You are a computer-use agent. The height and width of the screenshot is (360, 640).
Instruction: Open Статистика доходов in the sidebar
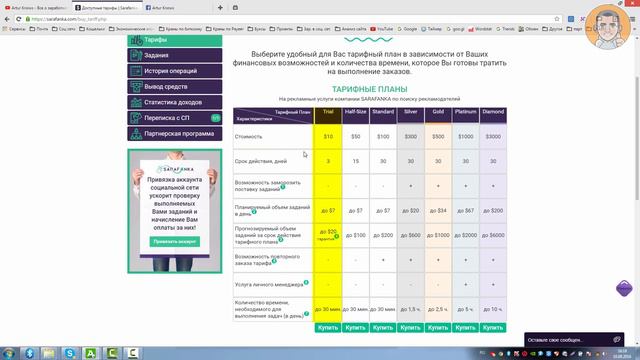pos(175,102)
